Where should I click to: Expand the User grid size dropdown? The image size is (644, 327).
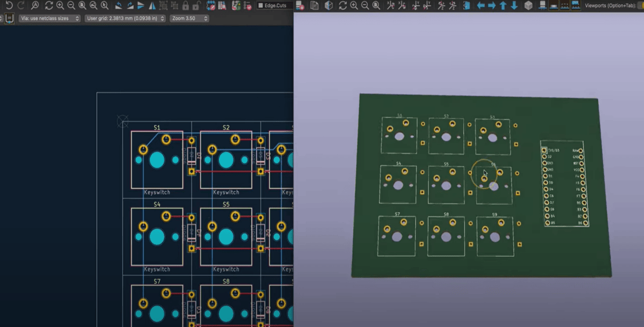[125, 19]
